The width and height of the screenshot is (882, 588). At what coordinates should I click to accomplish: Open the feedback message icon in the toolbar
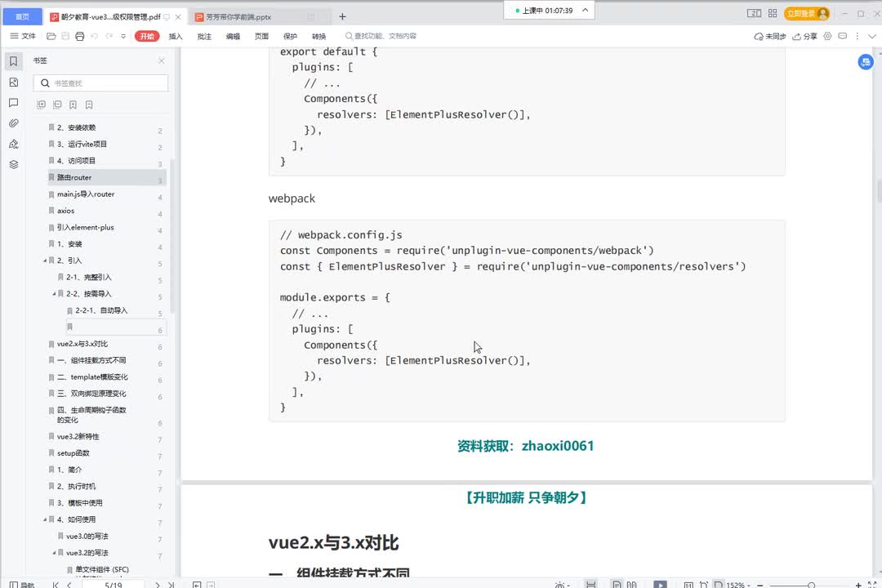pos(842,36)
